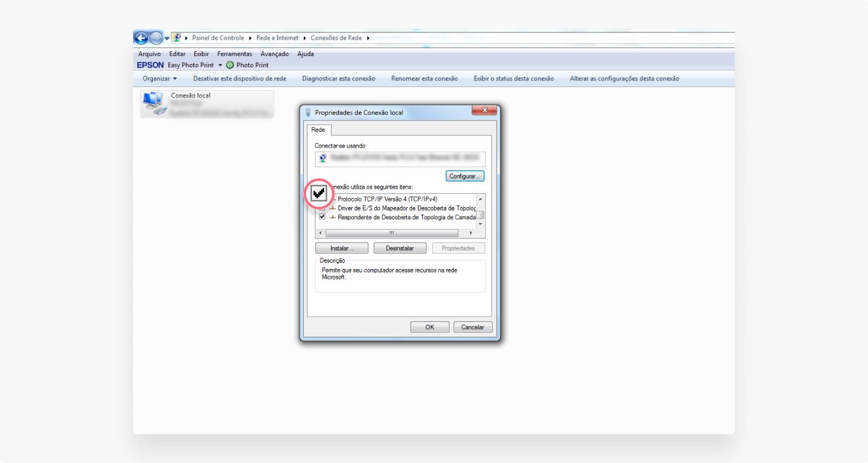
Task: Select Protocolo TCP/IP Versão 4 (TCP/IPv4)
Action: click(388, 199)
